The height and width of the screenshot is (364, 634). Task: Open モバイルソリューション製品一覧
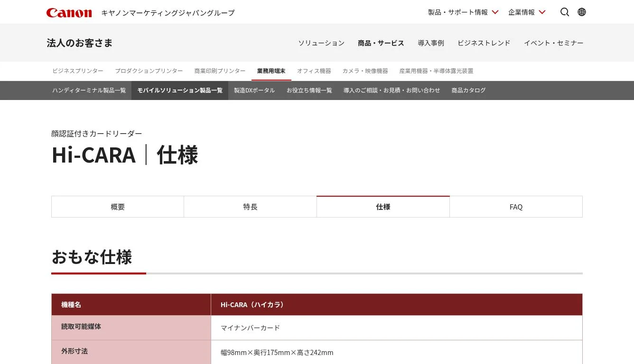[x=180, y=90]
